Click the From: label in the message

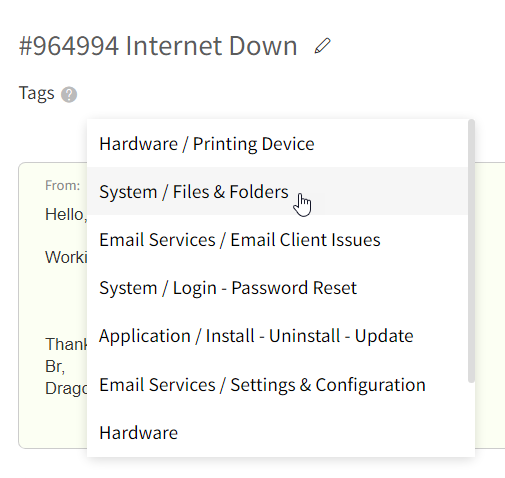coord(63,185)
